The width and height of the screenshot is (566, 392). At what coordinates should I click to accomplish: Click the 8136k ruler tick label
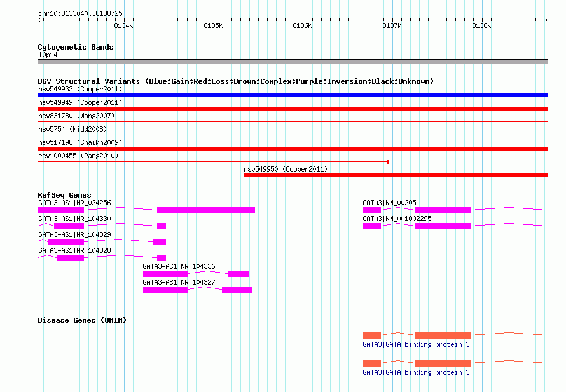coord(302,25)
